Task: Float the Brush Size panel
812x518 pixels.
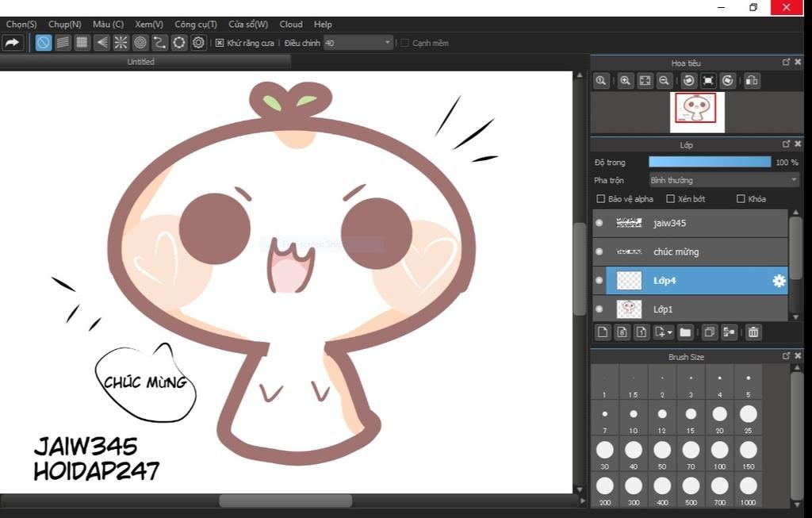Action: coord(786,356)
